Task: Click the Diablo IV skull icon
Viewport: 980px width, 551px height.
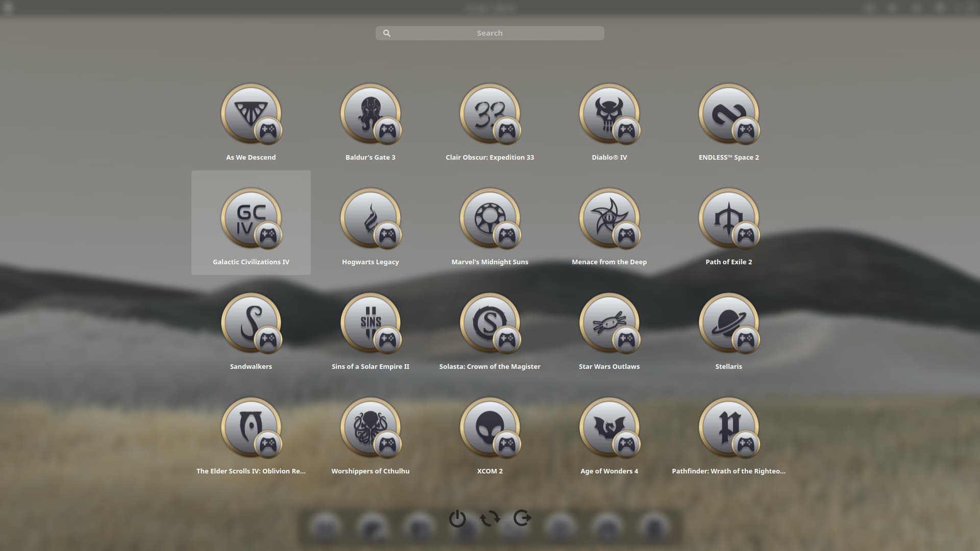Action: (x=609, y=114)
